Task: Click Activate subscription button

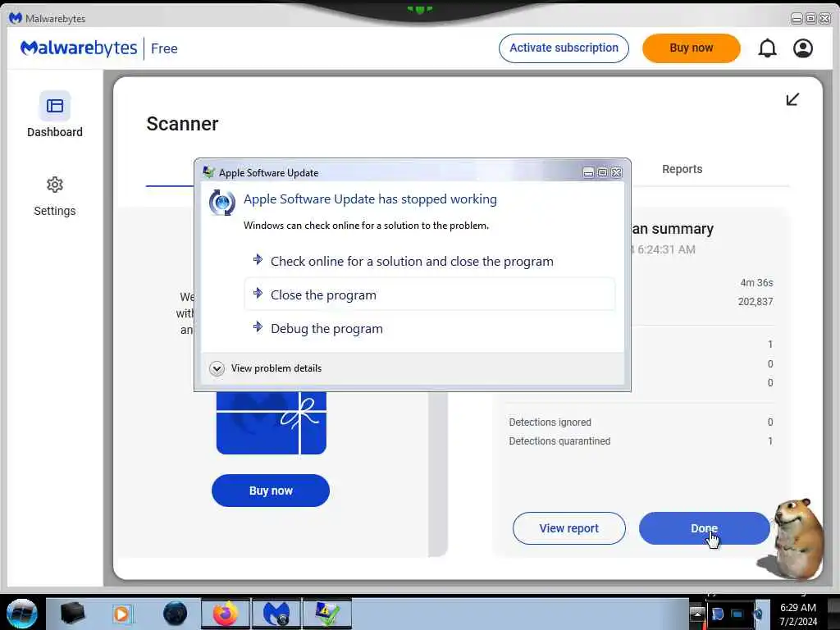Action: click(564, 48)
